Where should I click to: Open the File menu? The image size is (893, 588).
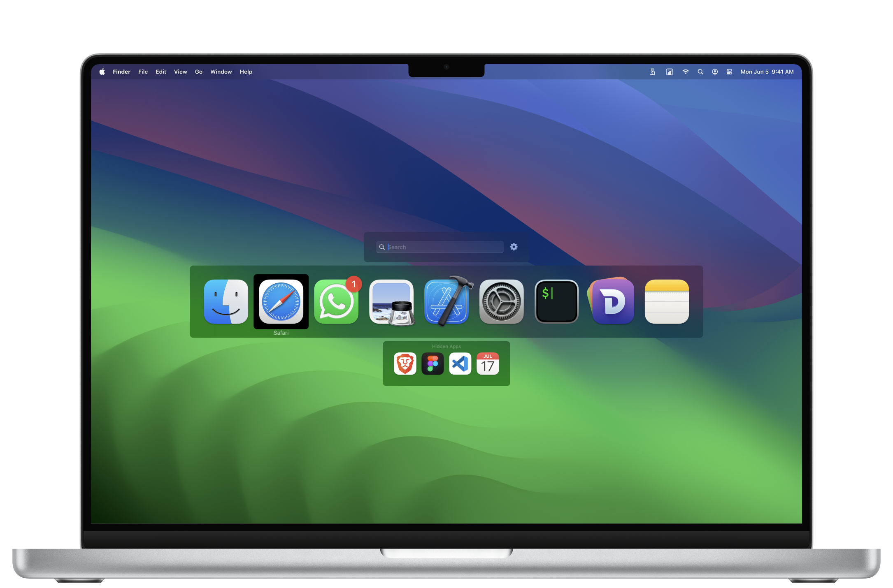click(143, 72)
